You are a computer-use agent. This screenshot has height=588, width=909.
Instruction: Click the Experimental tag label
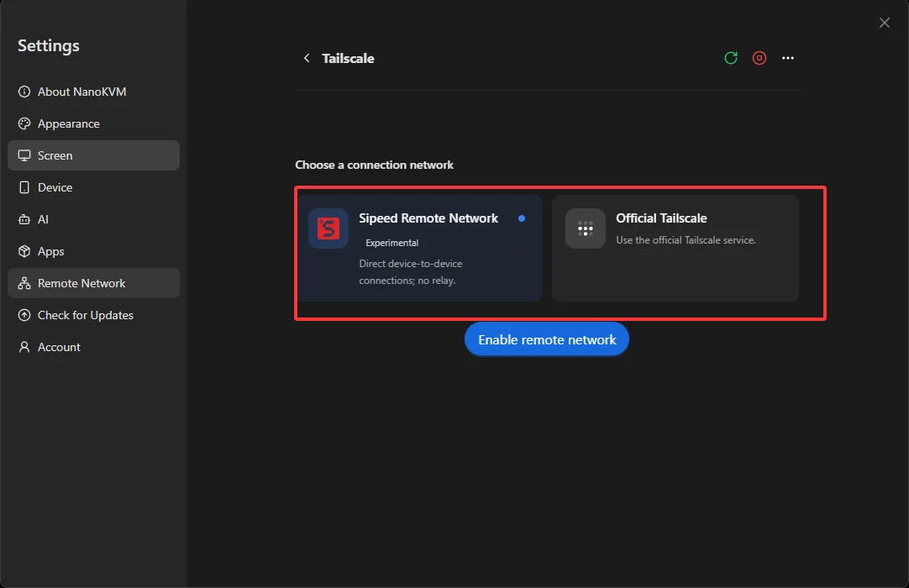tap(391, 243)
